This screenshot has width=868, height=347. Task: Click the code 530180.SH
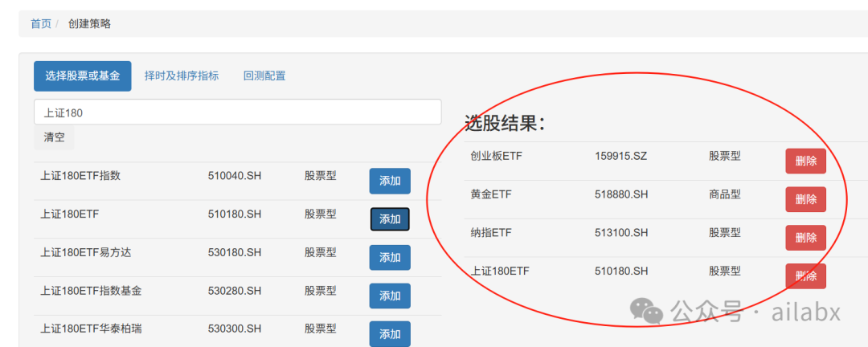point(234,252)
